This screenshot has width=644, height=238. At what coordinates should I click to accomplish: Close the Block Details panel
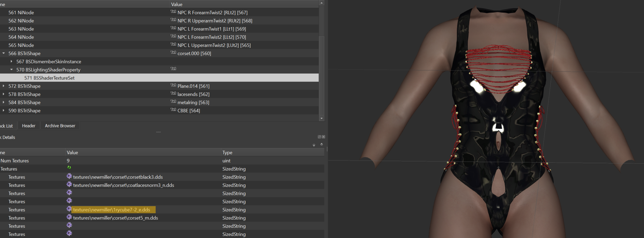[x=323, y=137]
